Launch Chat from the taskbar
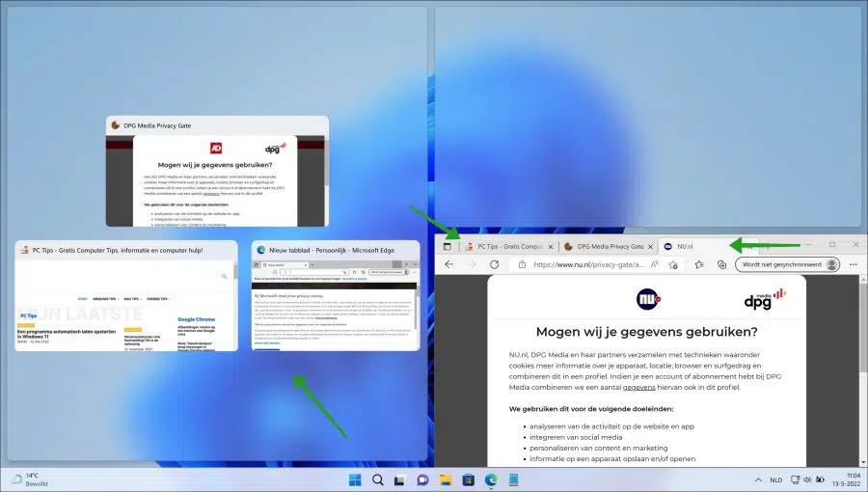The height and width of the screenshot is (492, 868). click(422, 479)
